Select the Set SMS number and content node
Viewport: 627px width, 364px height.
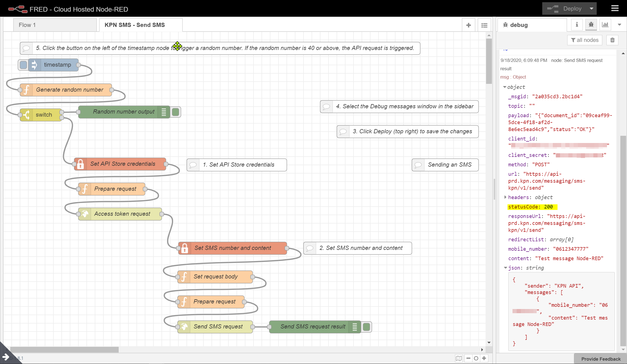233,248
